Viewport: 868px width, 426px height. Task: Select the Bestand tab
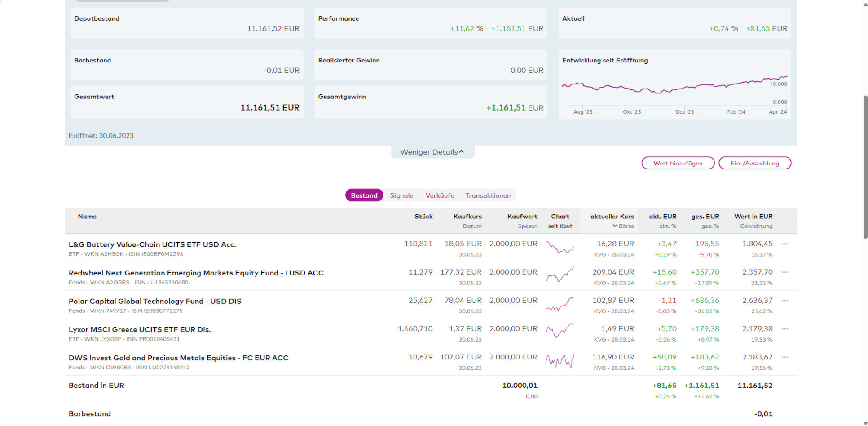point(364,195)
